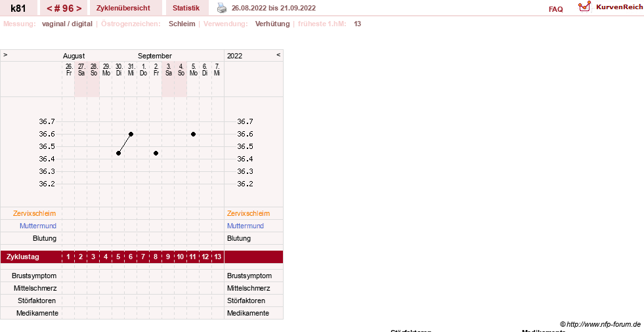The height and width of the screenshot is (332, 644).
Task: Open the Statistik tab
Action: (x=186, y=8)
